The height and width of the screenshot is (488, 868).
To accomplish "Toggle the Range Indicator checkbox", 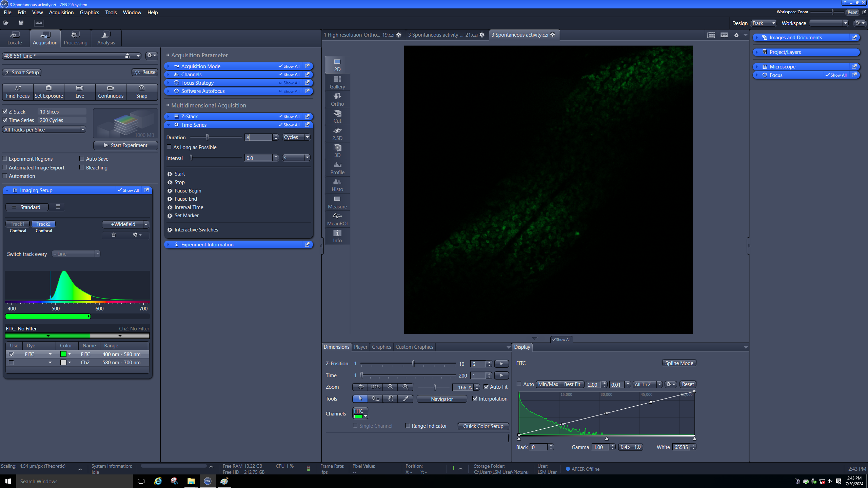I will coord(408,426).
